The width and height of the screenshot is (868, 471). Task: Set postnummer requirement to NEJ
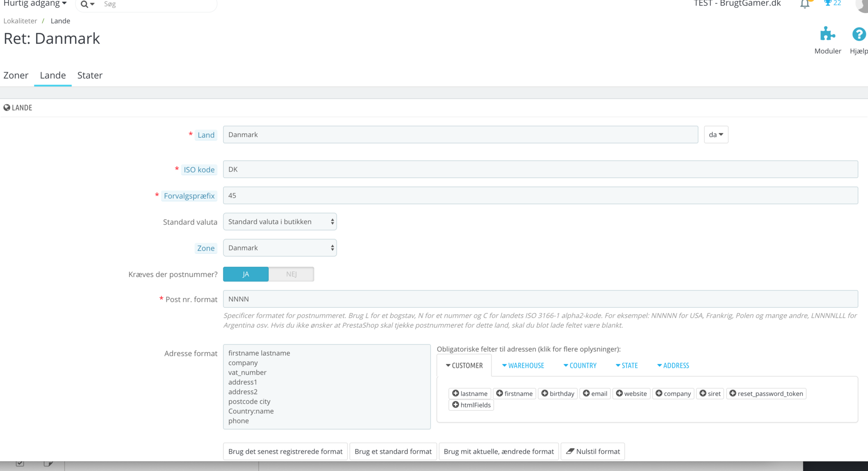coord(292,274)
